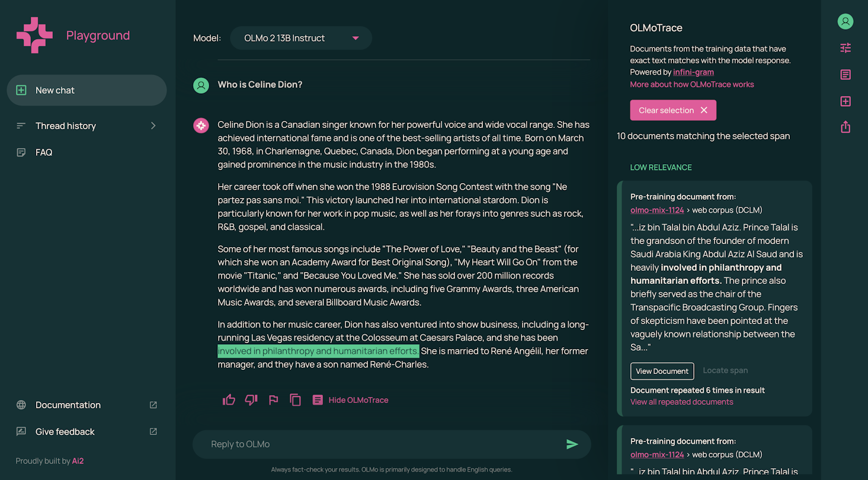Click olmo-mix-1124 link in second card
This screenshot has width=868, height=480.
point(657,455)
